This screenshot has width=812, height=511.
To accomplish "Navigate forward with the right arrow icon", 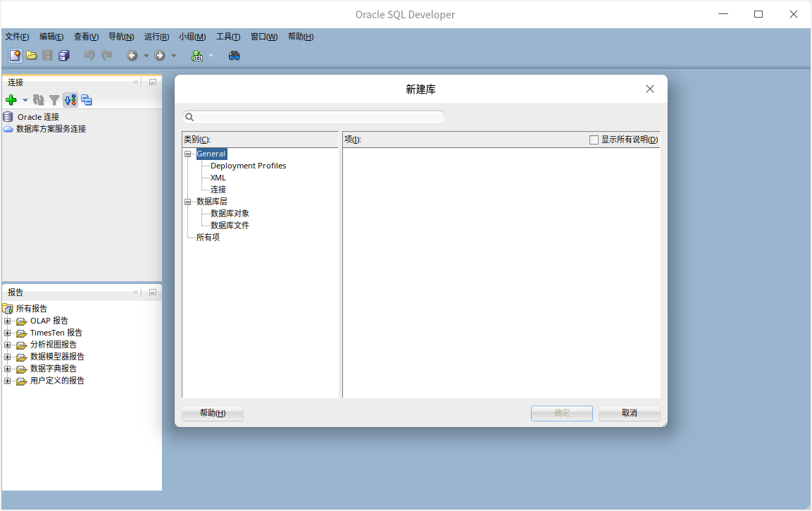I will pos(159,56).
